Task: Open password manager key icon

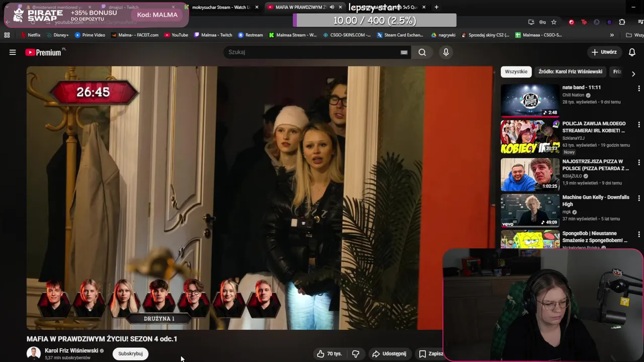Action: coord(542,22)
